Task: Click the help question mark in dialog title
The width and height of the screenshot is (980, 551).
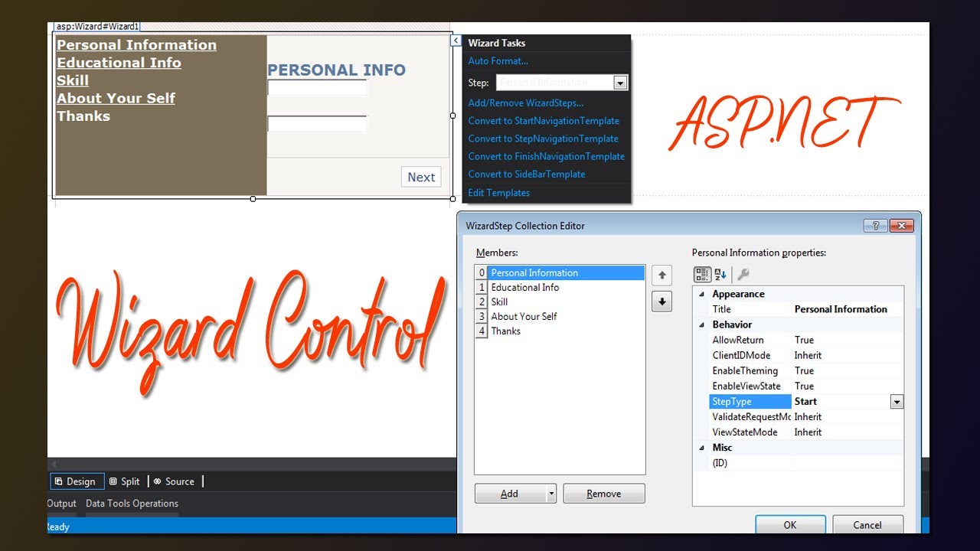Action: coord(875,226)
